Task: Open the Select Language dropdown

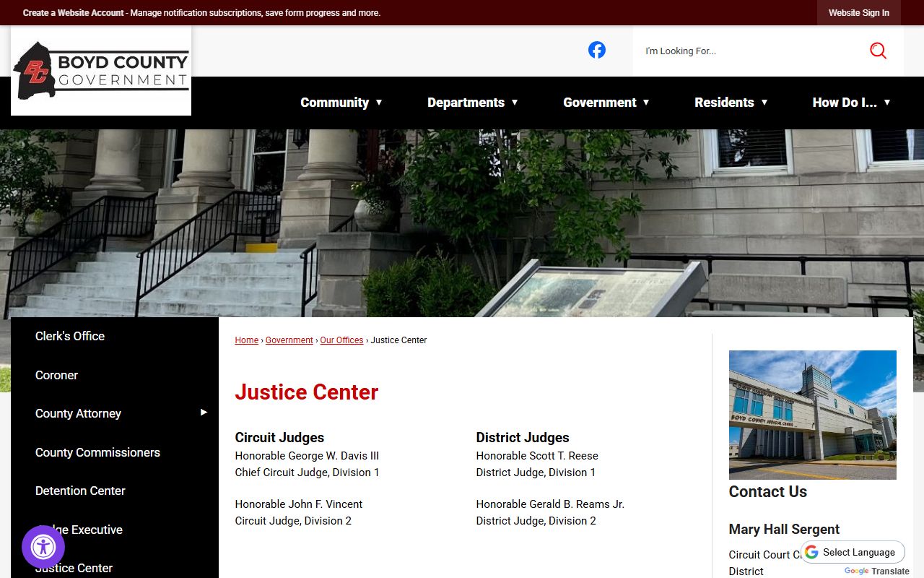Action: (x=853, y=552)
